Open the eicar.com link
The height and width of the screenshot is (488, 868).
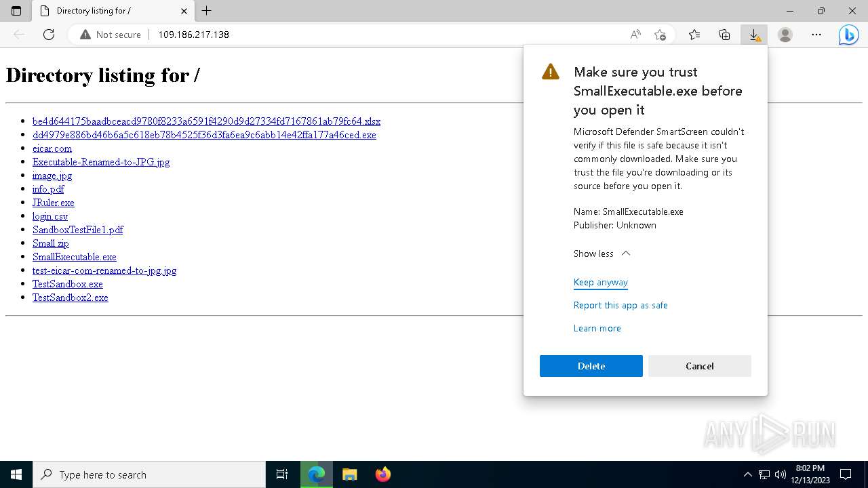click(x=52, y=148)
